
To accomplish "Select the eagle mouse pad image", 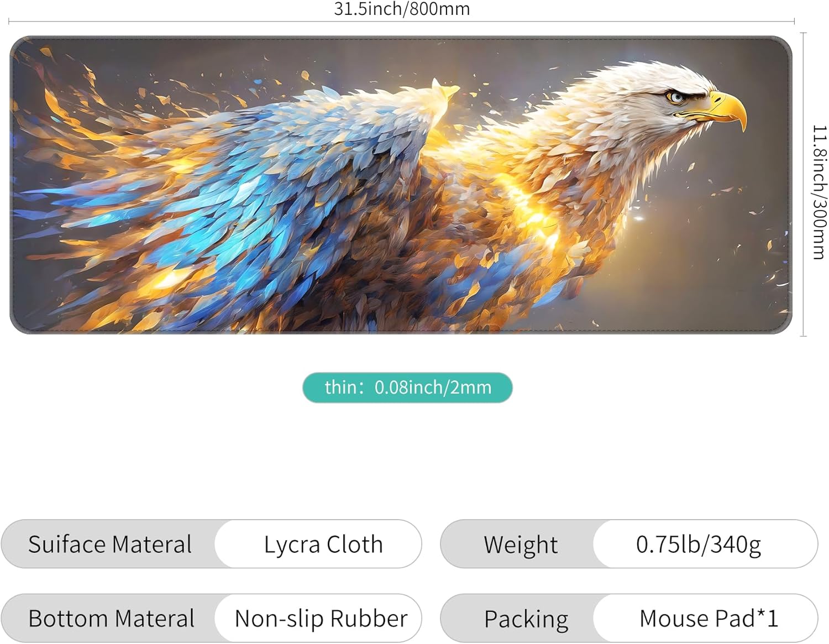I will pyautogui.click(x=401, y=185).
